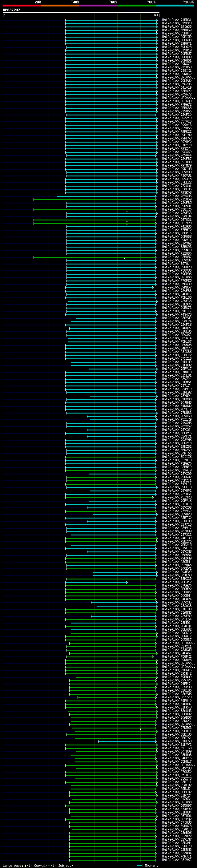
Task: Click label UniRef100_P09043
Action: pyautogui.click(x=176, y=125)
